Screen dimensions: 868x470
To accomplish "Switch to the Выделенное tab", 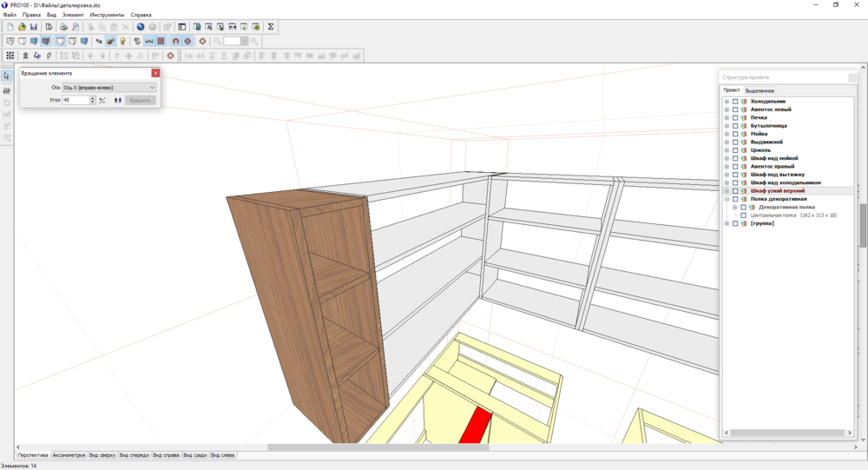I will click(x=759, y=90).
